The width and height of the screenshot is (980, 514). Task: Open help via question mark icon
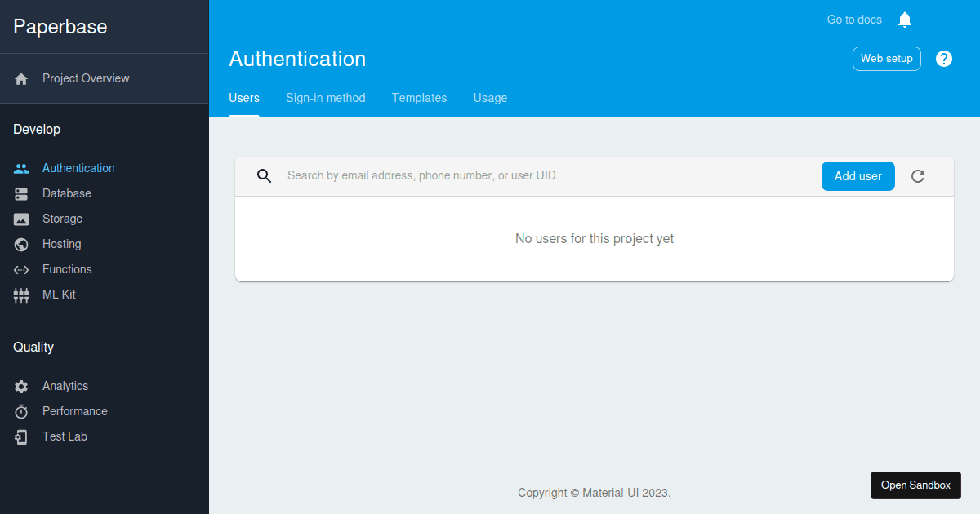944,59
